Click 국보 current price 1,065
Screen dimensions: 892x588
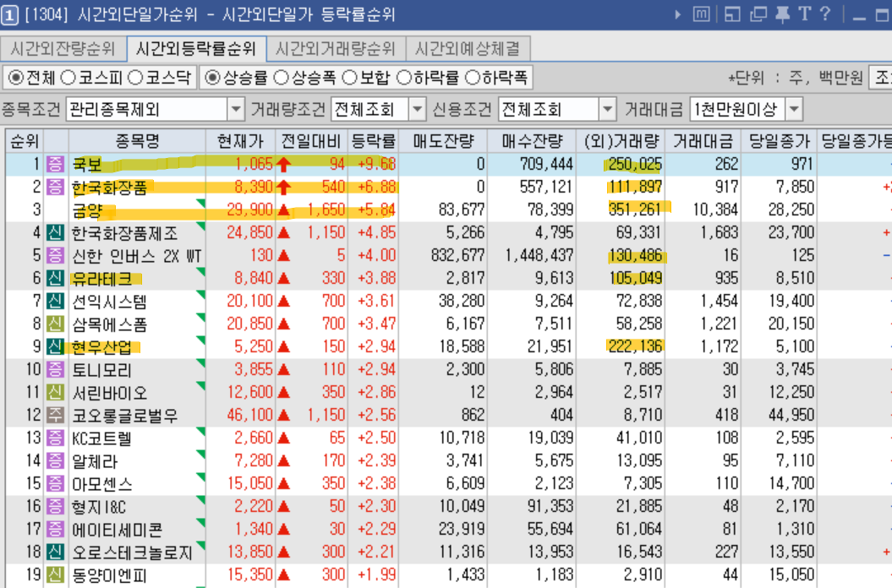point(254,164)
